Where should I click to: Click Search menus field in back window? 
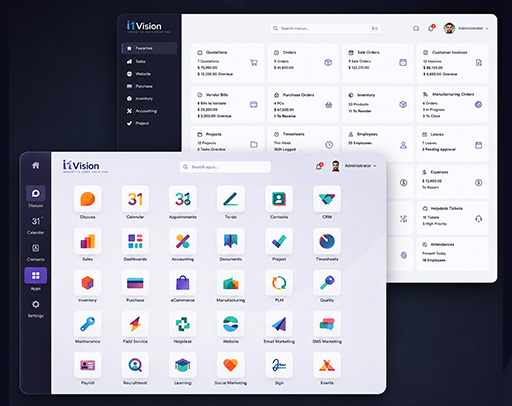325,28
